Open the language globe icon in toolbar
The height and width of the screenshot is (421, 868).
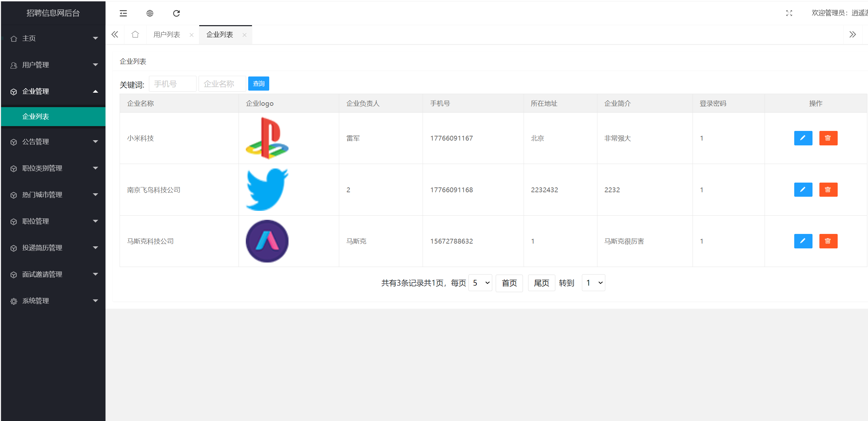150,13
